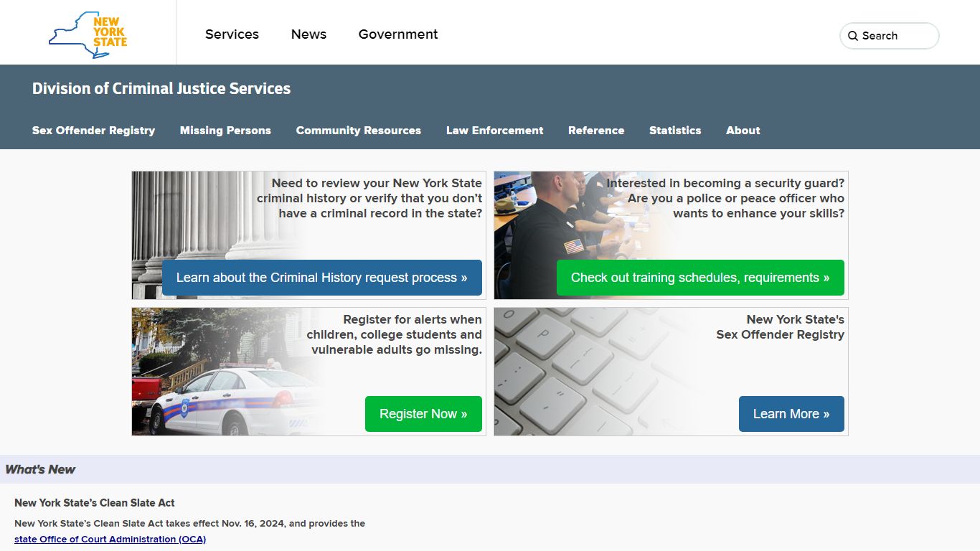This screenshot has height=551, width=980.
Task: Click Learn about the Criminal History request process
Action: pos(322,278)
